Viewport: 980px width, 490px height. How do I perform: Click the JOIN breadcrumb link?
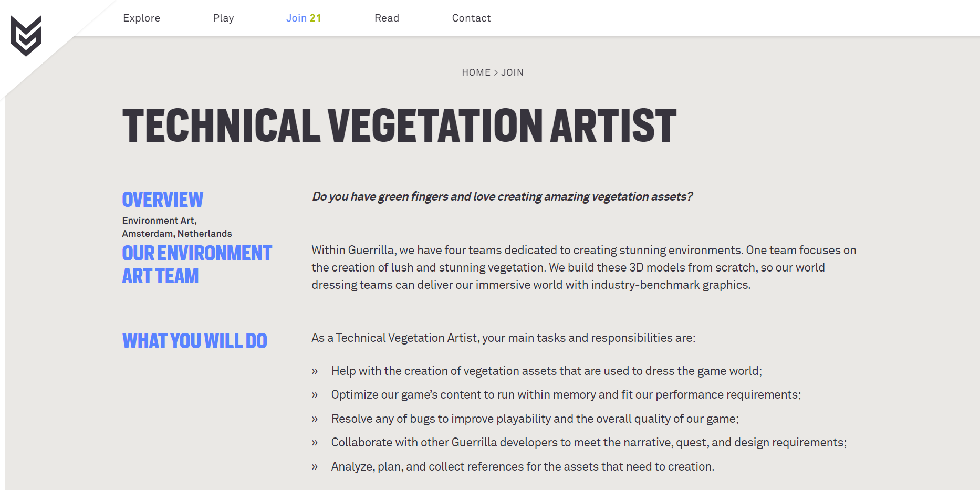[512, 72]
